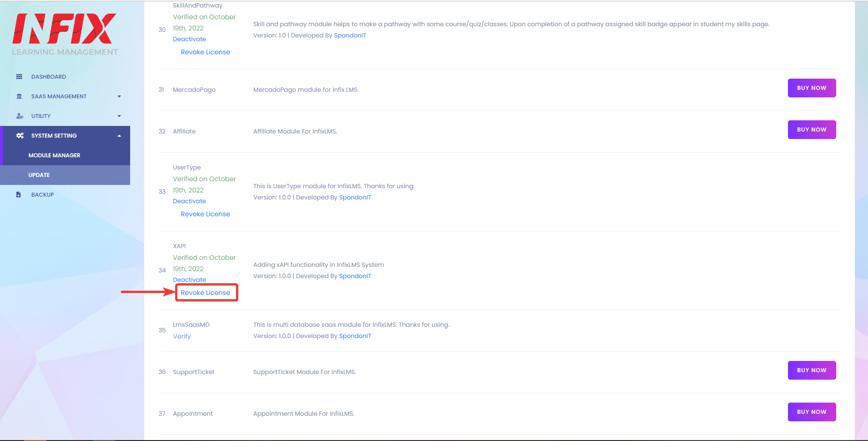Revoke License for SkillAndPathway module

click(x=206, y=52)
